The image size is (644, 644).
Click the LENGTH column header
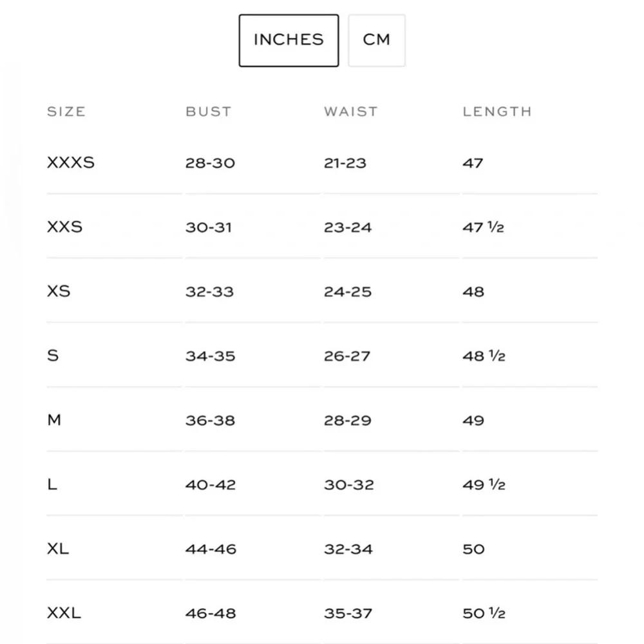[497, 111]
